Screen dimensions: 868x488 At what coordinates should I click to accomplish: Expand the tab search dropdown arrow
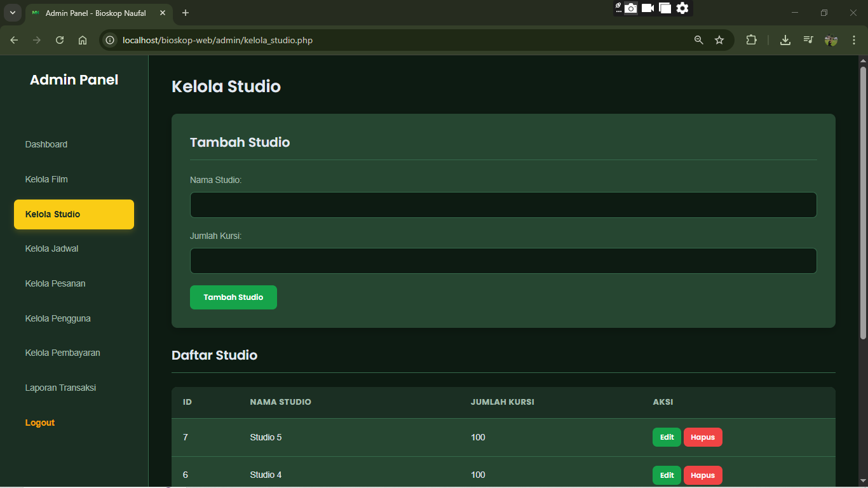12,13
